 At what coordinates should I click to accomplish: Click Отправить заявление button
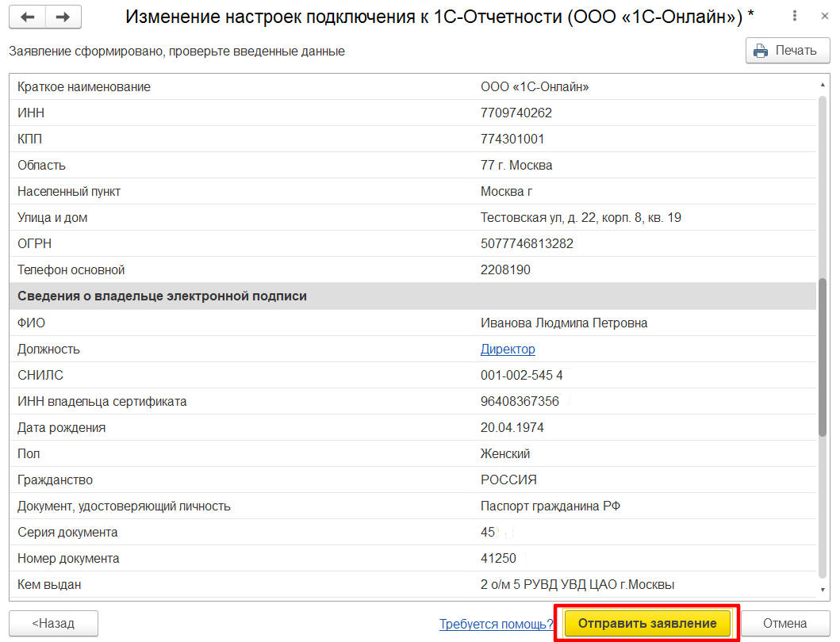click(647, 623)
